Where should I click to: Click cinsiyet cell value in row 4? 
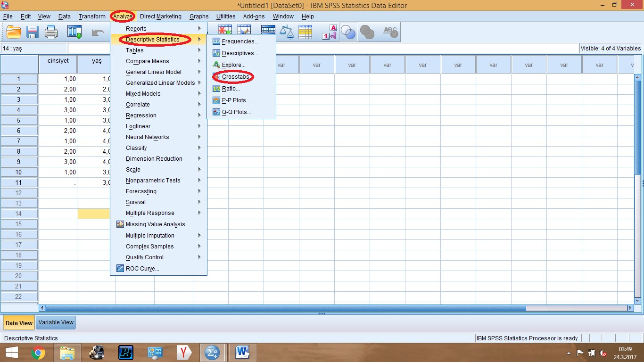58,110
